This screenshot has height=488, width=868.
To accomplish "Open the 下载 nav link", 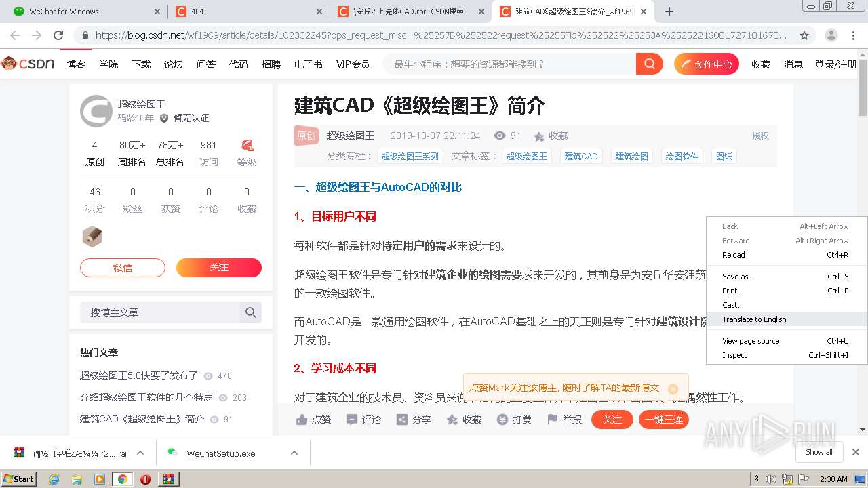I will point(141,64).
